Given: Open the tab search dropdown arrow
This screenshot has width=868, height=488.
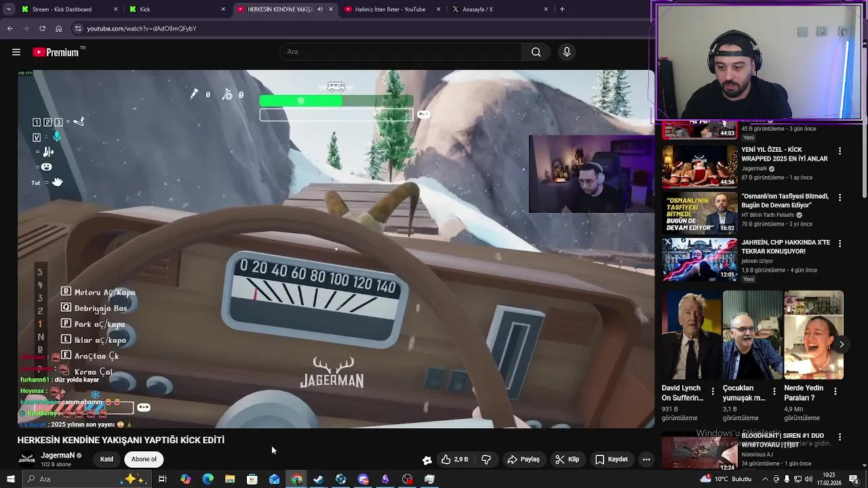Looking at the screenshot, I should point(9,9).
